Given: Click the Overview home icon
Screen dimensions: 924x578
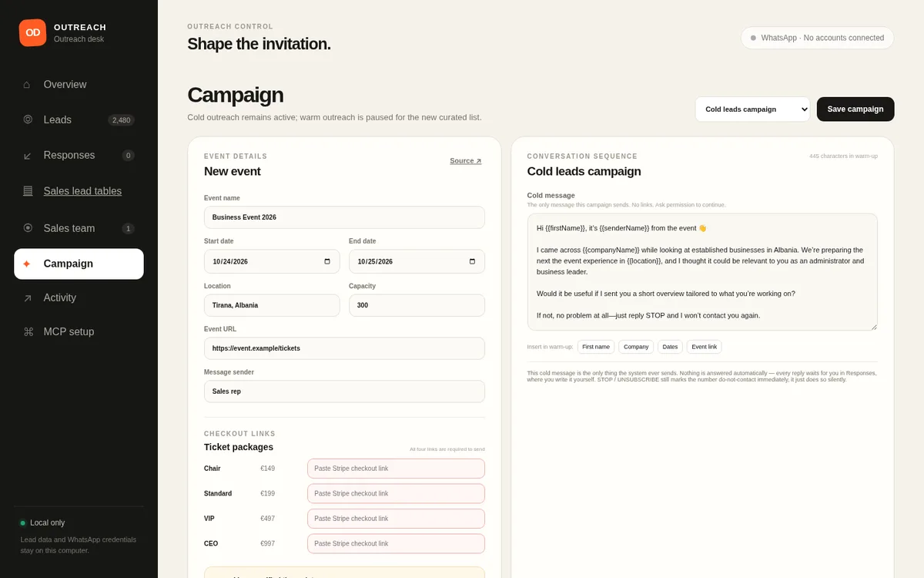Looking at the screenshot, I should click(27, 85).
